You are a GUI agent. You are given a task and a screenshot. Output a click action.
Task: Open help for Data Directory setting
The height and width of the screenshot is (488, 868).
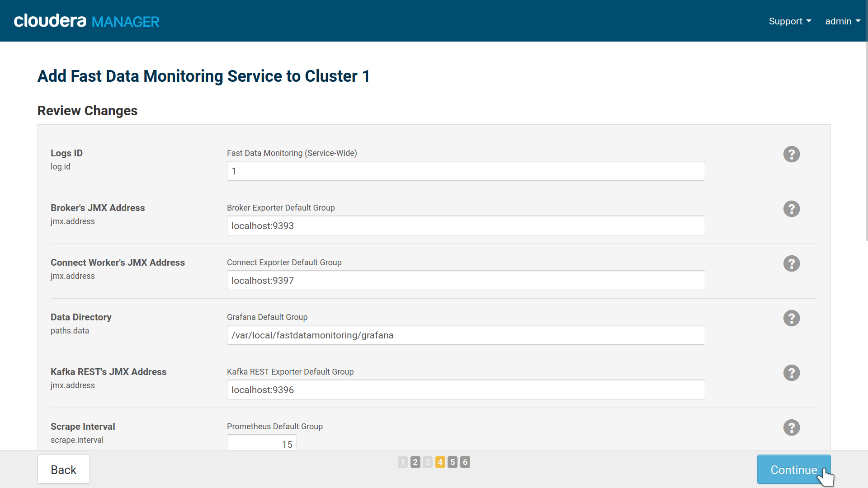[792, 318]
